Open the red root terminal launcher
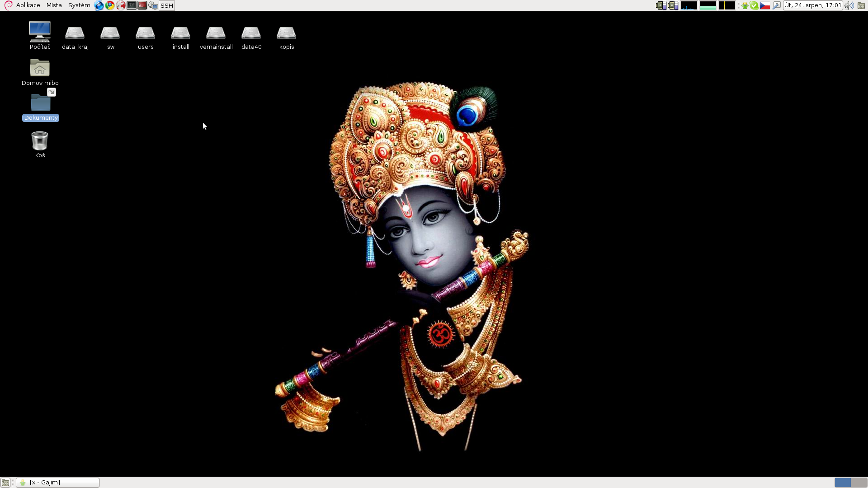 (x=142, y=5)
